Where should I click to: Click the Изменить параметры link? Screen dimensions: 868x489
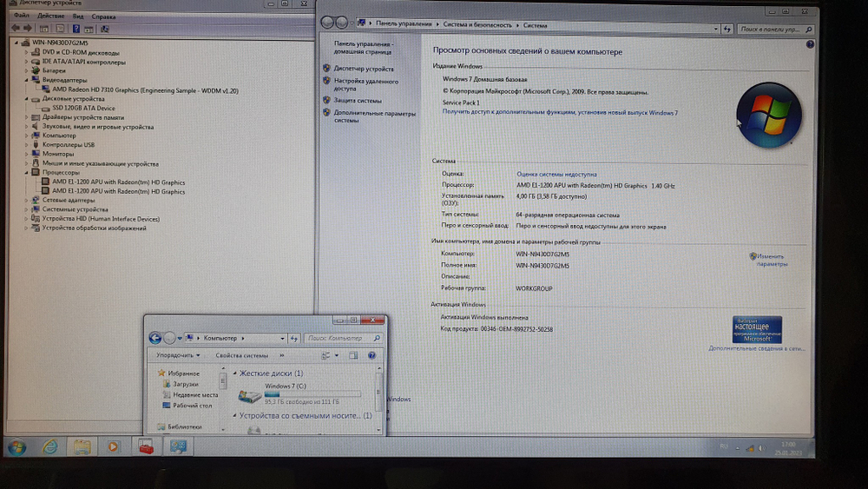click(x=770, y=260)
